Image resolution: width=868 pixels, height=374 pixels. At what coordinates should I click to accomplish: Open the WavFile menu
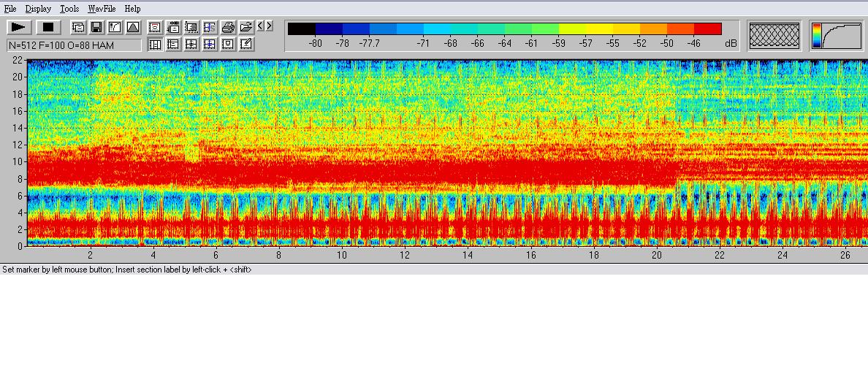(102, 9)
